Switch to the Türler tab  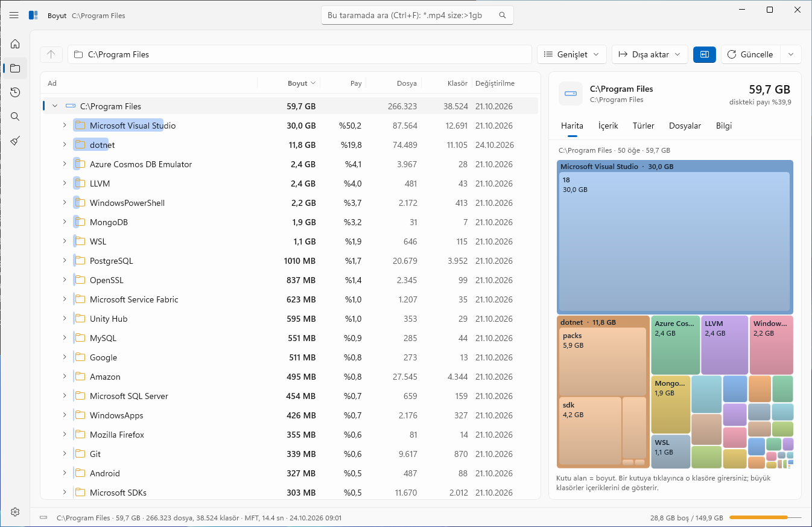644,126
